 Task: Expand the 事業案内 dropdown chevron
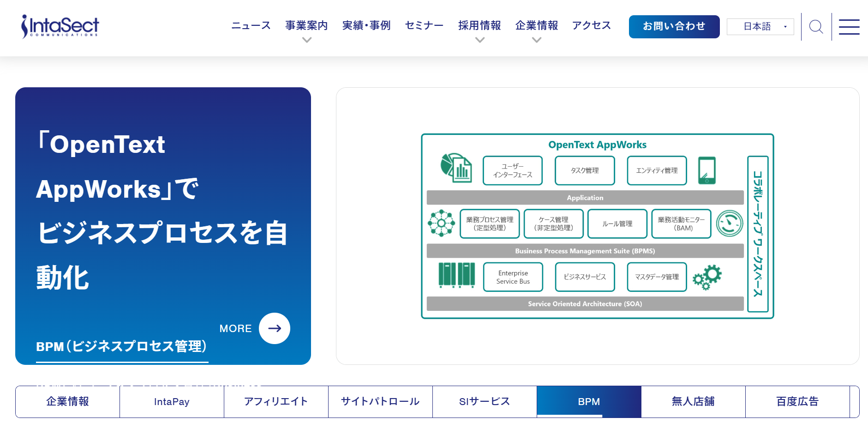click(x=306, y=40)
